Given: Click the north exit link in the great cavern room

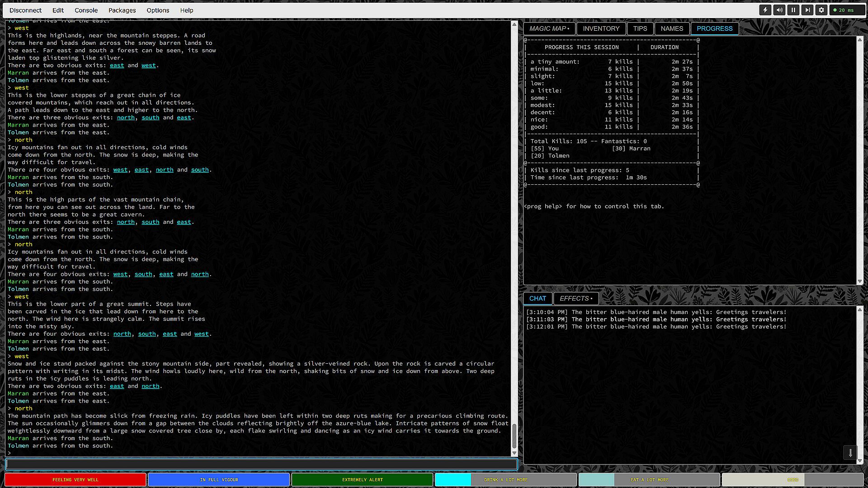Looking at the screenshot, I should coord(126,222).
